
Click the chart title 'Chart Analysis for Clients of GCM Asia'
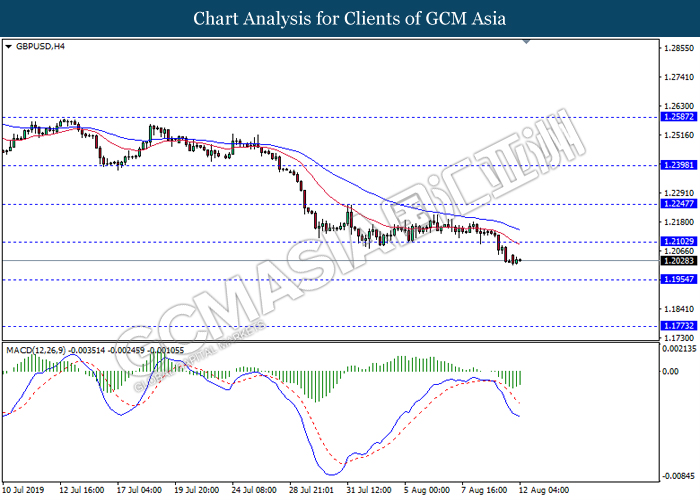[350, 18]
